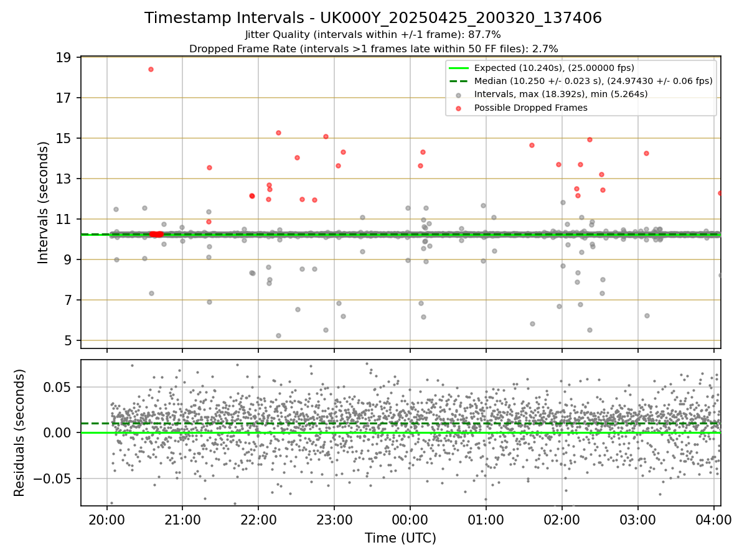Image resolution: width=747 pixels, height=560 pixels.
Task: Click the "Residuals (seconds)" y-axis label
Action: [x=20, y=432]
